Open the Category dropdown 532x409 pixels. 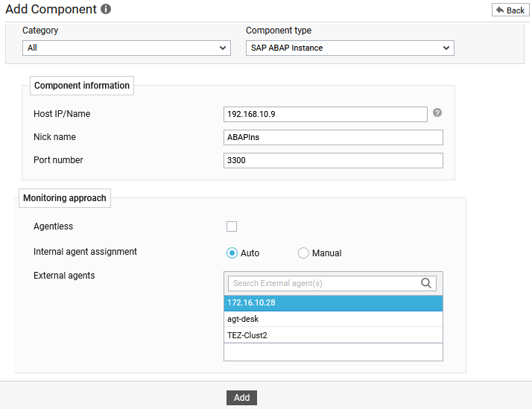pos(127,48)
